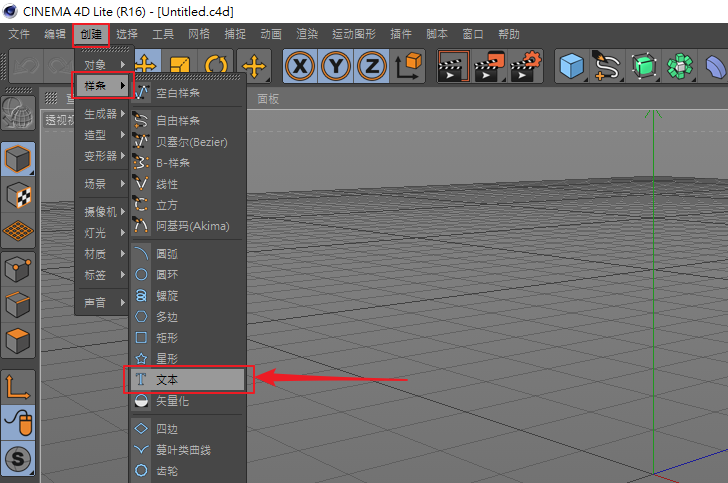Expand the 变形器 submenu

coord(102,156)
